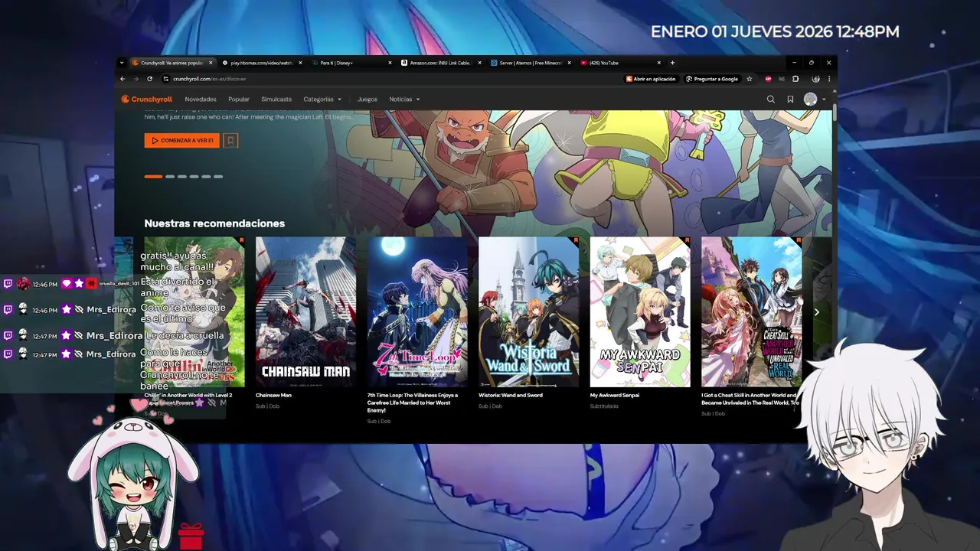
Task: Open Popular in Crunchyroll navigation
Action: click(x=239, y=99)
